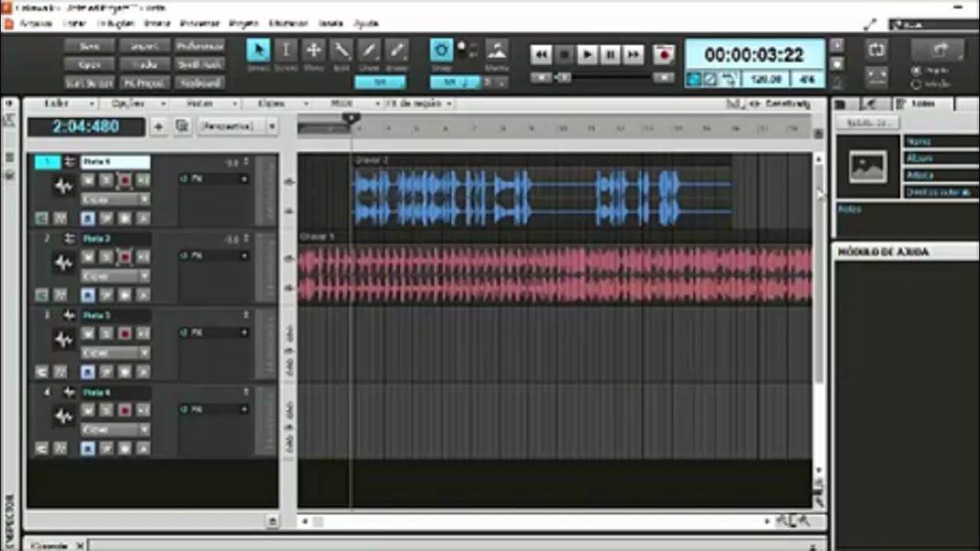
Task: Select the Draw pencil tool
Action: coord(368,51)
